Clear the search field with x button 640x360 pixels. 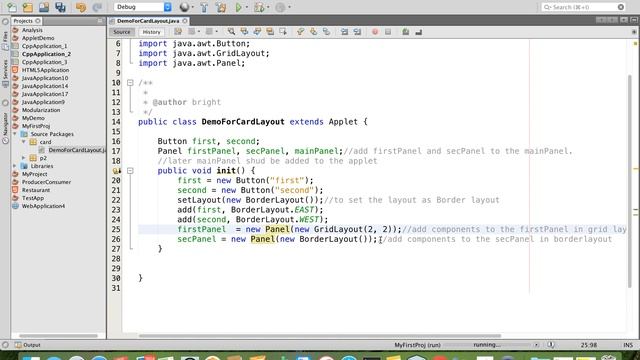tap(621, 7)
